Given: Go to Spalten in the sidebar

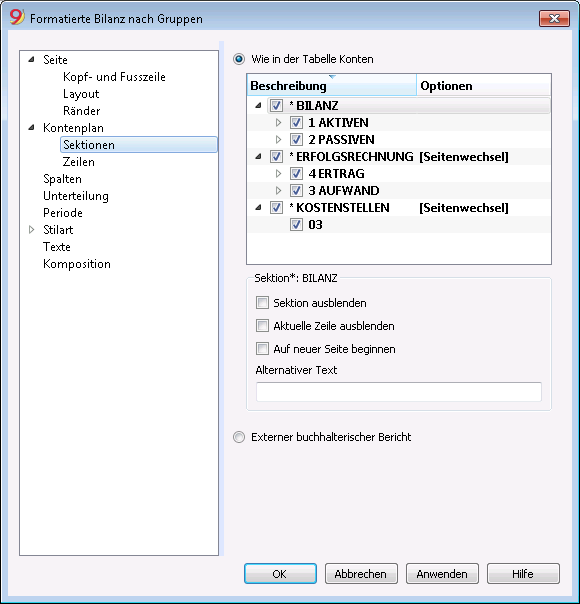Looking at the screenshot, I should pos(62,179).
